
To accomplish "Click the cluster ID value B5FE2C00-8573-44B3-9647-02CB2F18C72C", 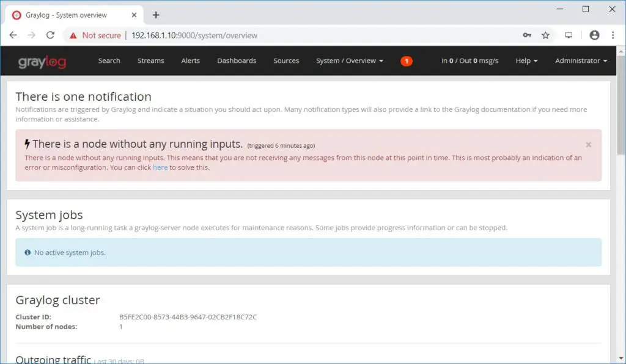I will (188, 317).
